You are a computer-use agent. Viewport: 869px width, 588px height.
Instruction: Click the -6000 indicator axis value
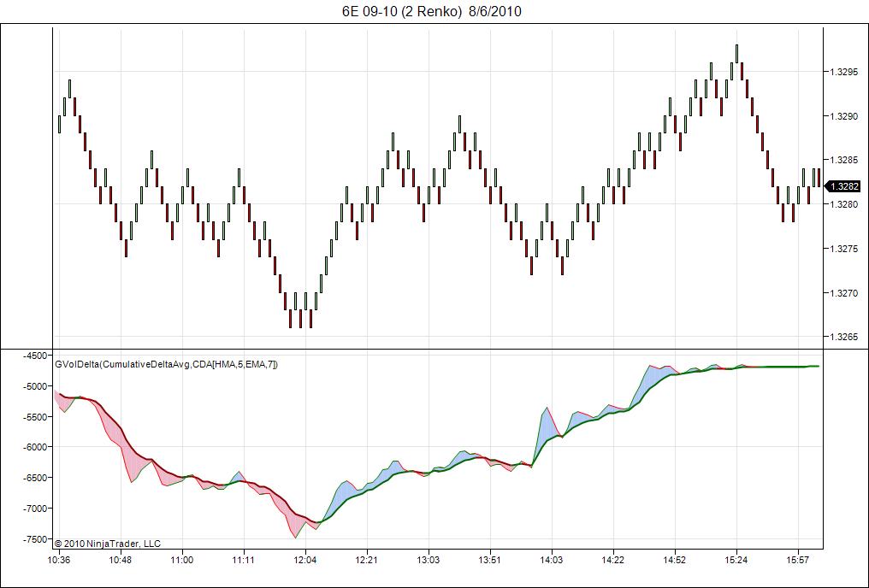(x=36, y=447)
